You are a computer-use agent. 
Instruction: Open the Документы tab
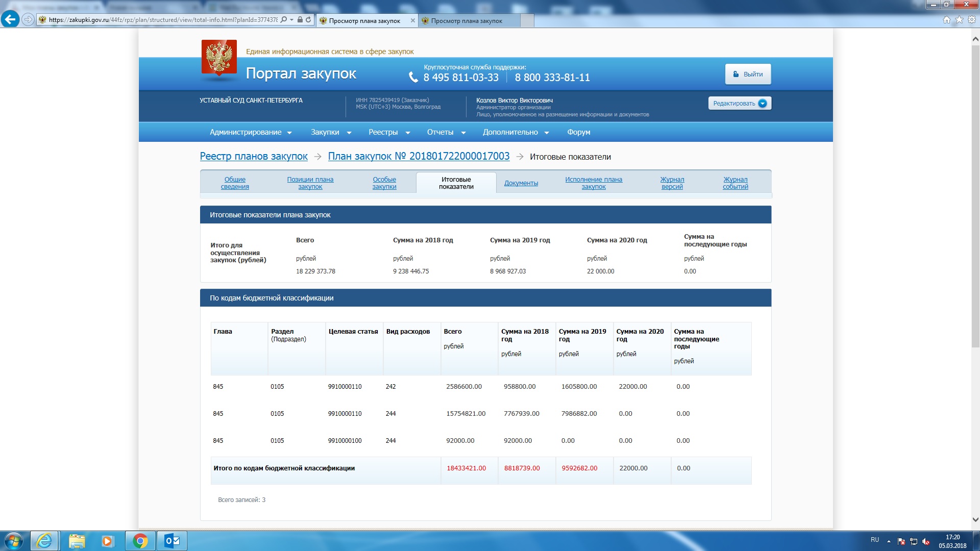(521, 183)
